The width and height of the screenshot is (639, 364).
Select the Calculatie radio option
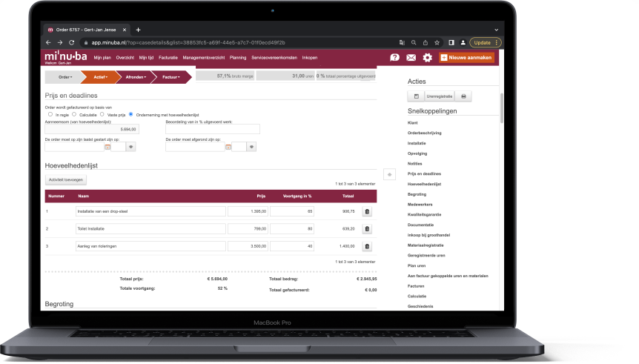pos(74,114)
